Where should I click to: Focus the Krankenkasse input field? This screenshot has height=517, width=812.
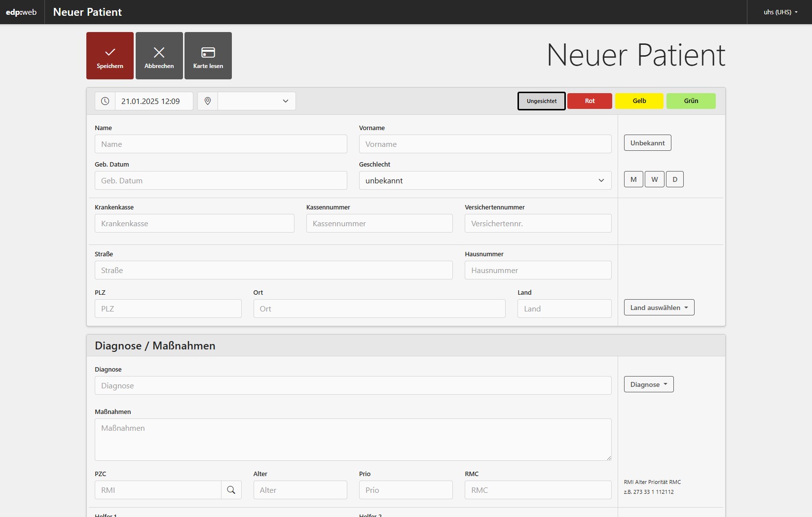(194, 223)
